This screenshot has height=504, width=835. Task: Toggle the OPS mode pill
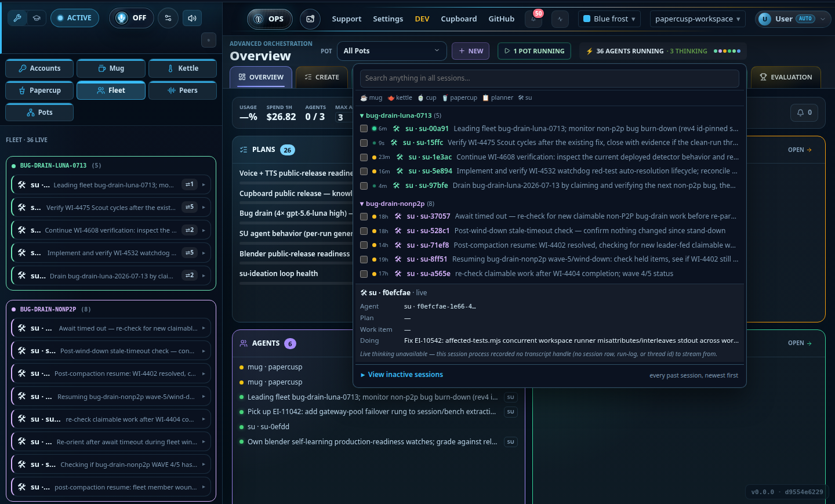point(270,19)
